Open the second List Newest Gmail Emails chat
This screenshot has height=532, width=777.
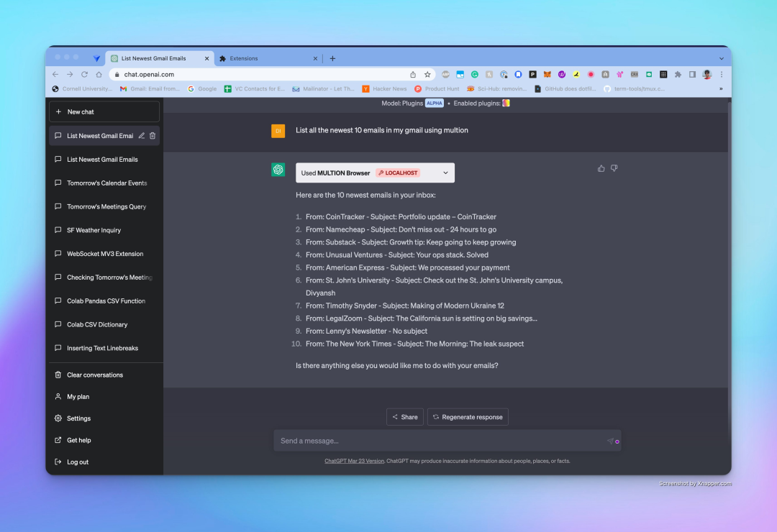[104, 160]
